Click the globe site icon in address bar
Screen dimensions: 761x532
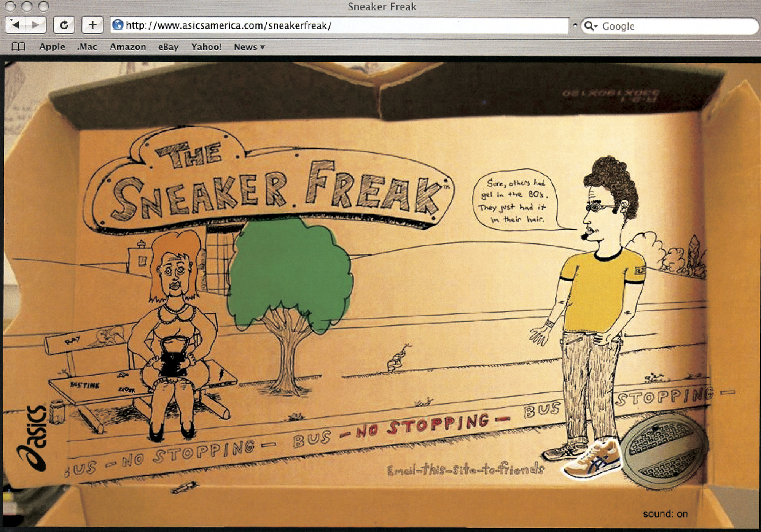coord(118,25)
